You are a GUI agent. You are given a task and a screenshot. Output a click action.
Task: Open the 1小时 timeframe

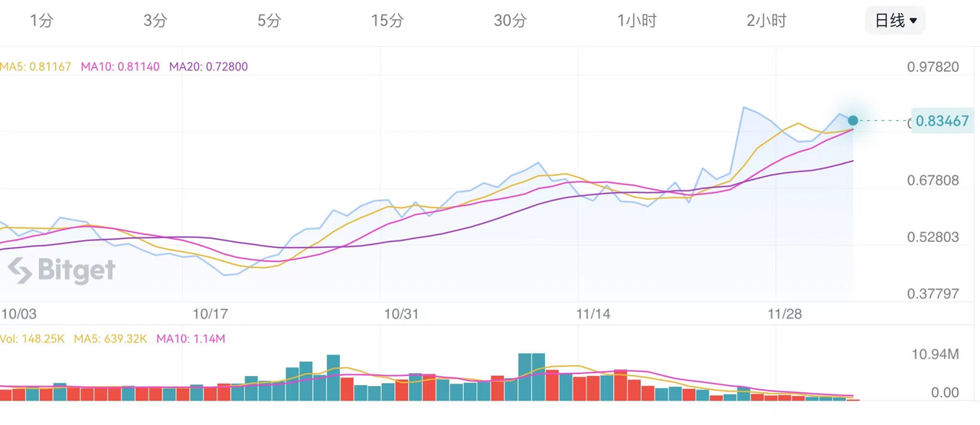pyautogui.click(x=637, y=21)
